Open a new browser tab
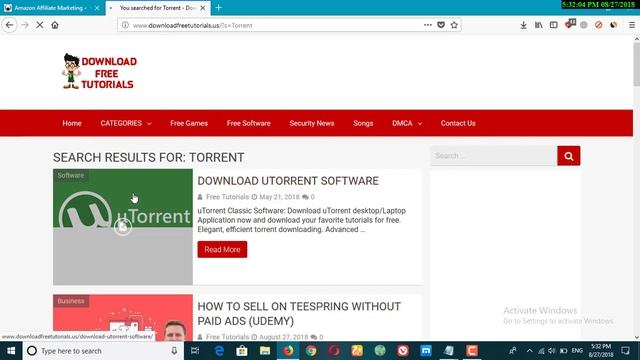 coord(219,8)
